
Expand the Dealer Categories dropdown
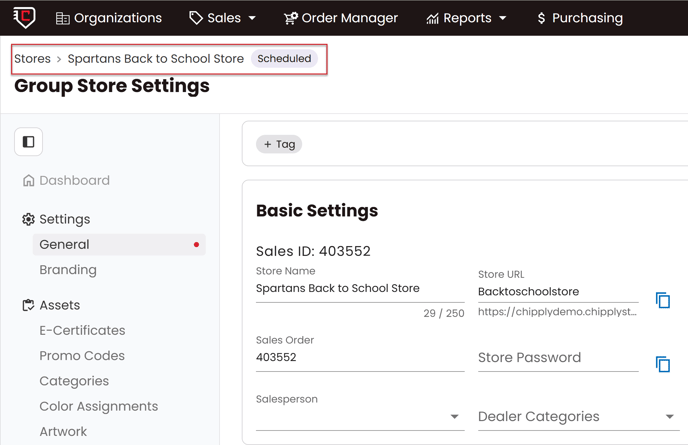[x=576, y=416]
